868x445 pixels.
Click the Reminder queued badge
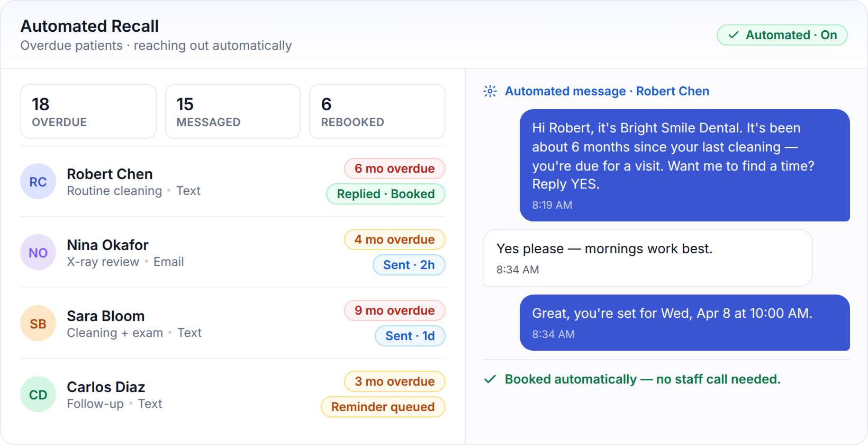[383, 407]
